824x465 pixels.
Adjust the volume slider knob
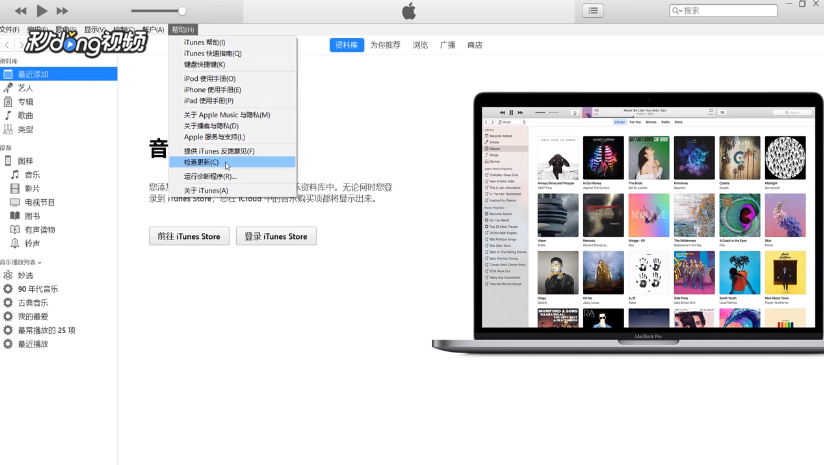click(x=182, y=11)
